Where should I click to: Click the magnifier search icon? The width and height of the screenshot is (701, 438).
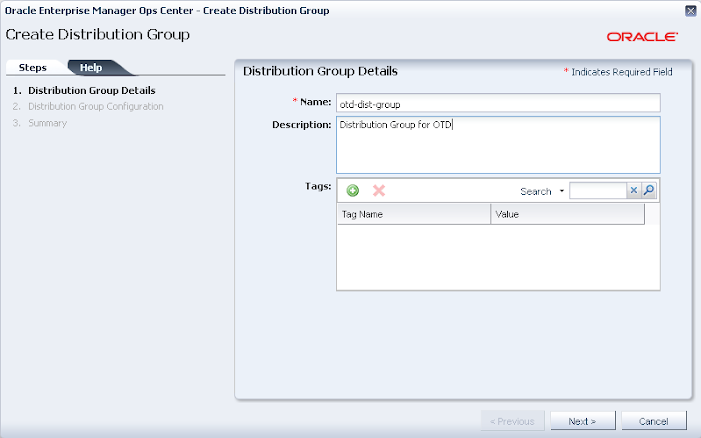(x=649, y=190)
